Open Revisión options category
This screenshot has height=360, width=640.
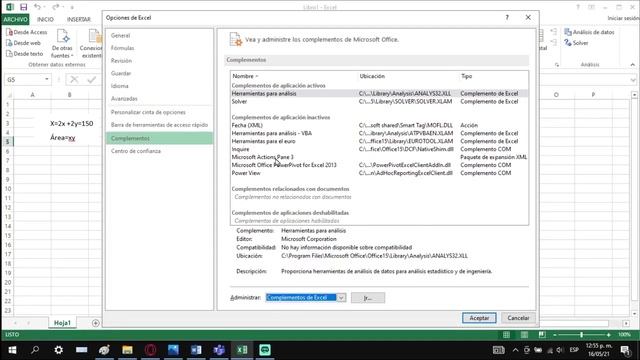click(x=159, y=60)
